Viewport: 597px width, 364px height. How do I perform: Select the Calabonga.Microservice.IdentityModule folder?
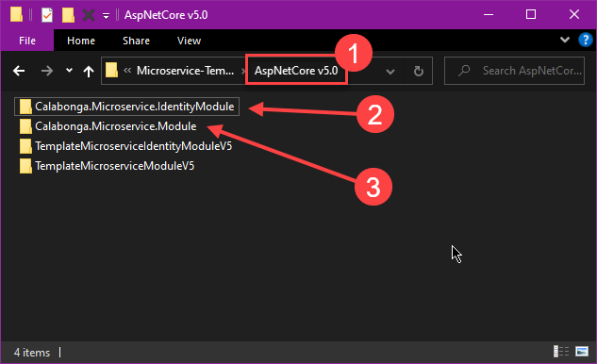click(x=126, y=107)
